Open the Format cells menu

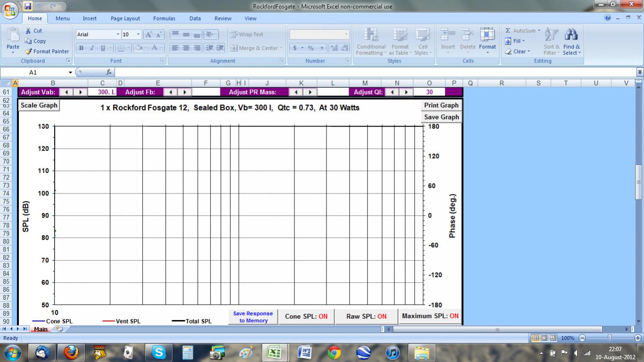click(487, 42)
